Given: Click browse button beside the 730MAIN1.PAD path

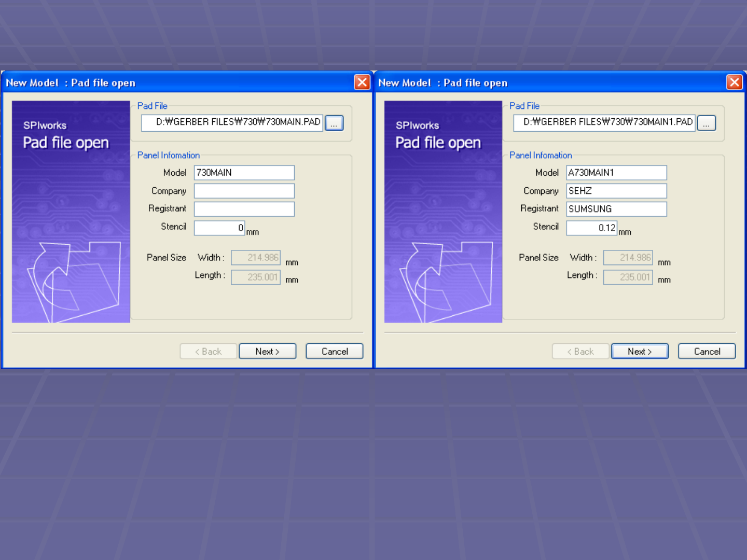Looking at the screenshot, I should click(707, 123).
